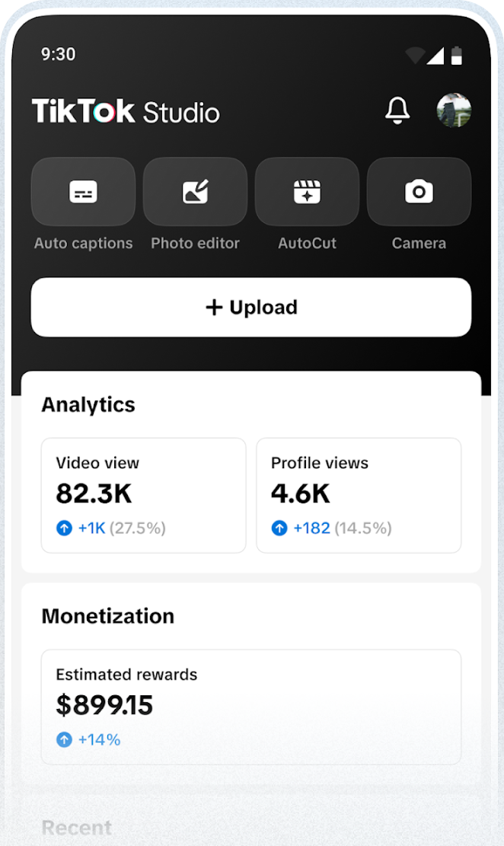The image size is (504, 846).
Task: Open the Profile views analytics card
Action: 359,495
